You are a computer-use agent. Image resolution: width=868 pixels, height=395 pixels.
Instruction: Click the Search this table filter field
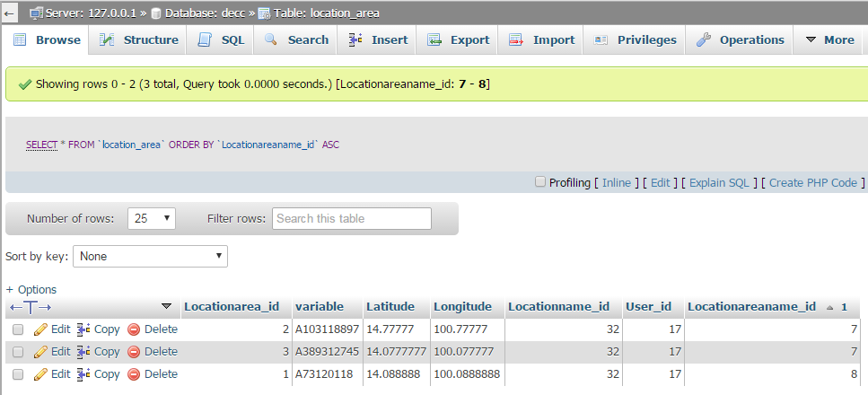point(352,218)
